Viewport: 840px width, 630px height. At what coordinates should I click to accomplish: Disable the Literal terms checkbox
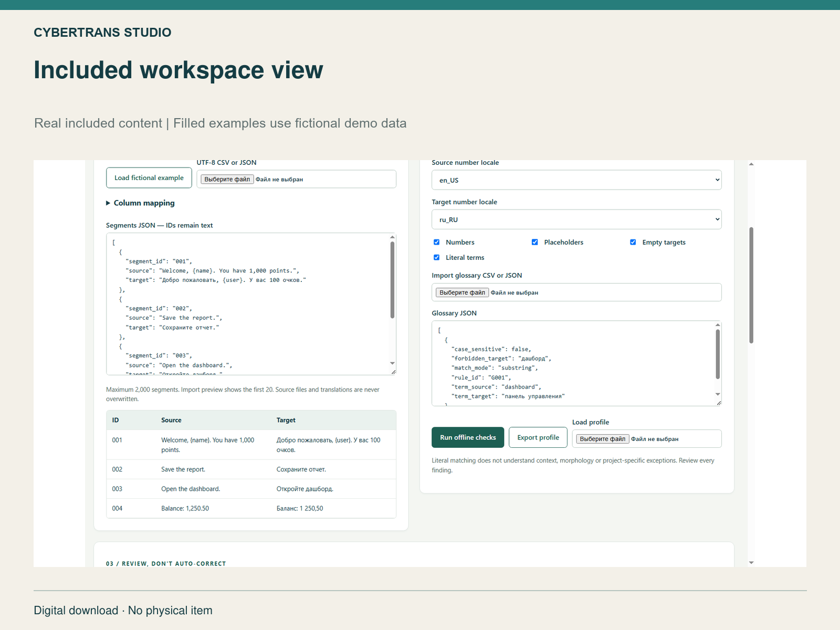tap(436, 257)
